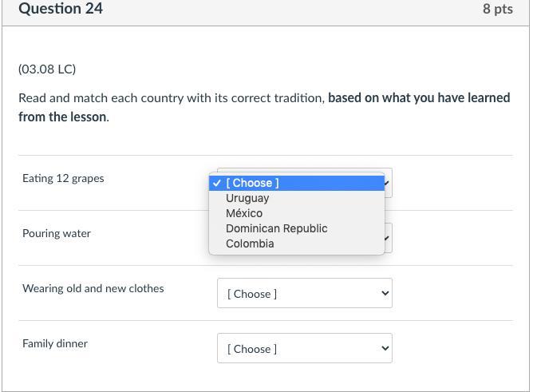Click the checkmark beside the "[Choose]" option
Image resolution: width=537 pixels, height=392 pixels.
click(217, 183)
